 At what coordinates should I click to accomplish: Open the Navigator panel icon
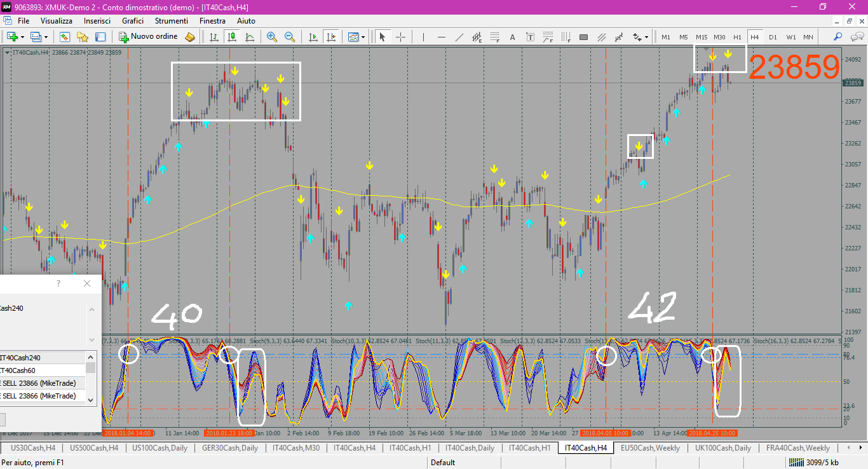[83, 37]
